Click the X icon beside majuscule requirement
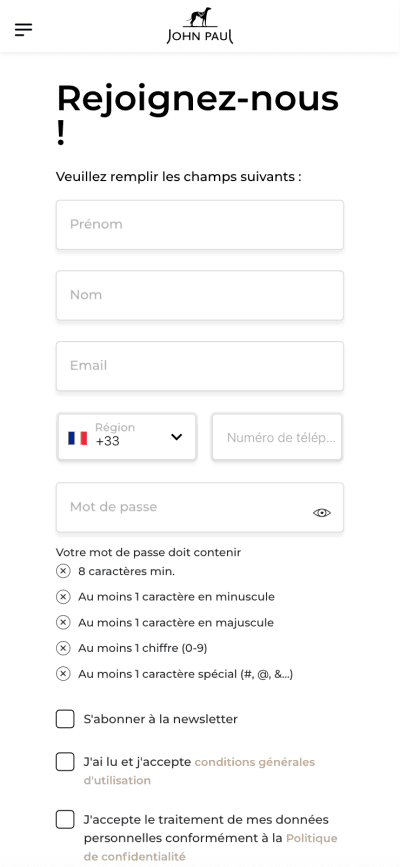400x867 pixels. 63,623
